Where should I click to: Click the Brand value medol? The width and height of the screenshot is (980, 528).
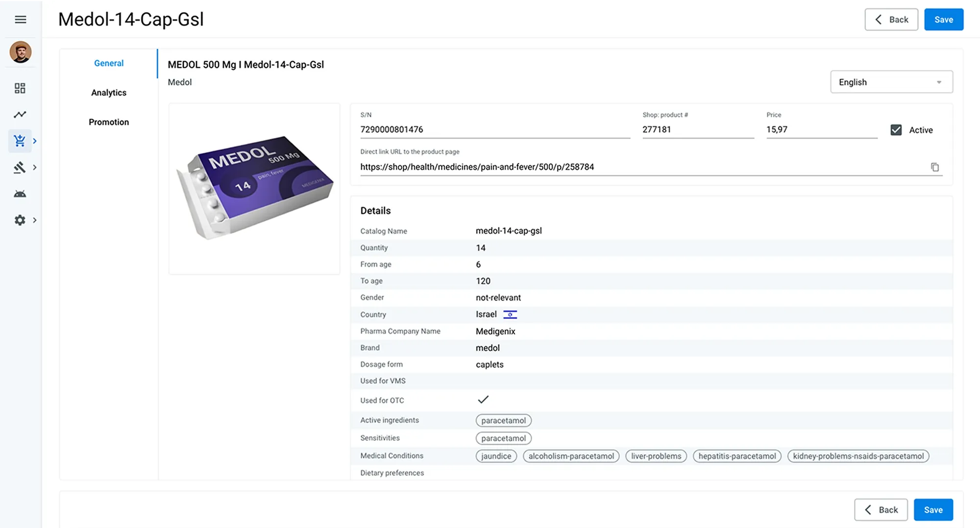(488, 348)
